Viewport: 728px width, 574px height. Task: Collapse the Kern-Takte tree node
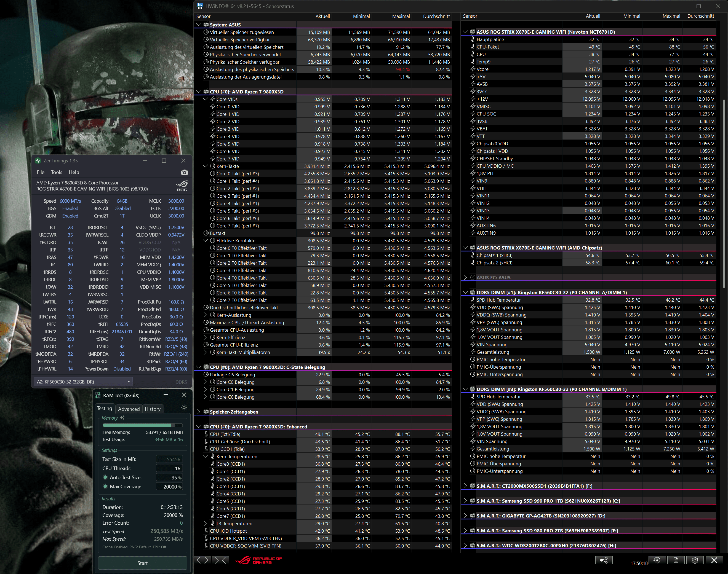tap(205, 166)
